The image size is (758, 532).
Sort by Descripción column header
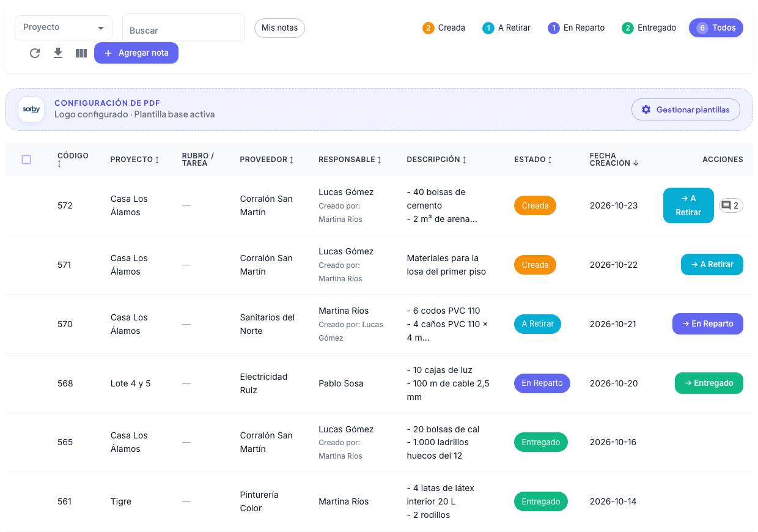(x=436, y=160)
